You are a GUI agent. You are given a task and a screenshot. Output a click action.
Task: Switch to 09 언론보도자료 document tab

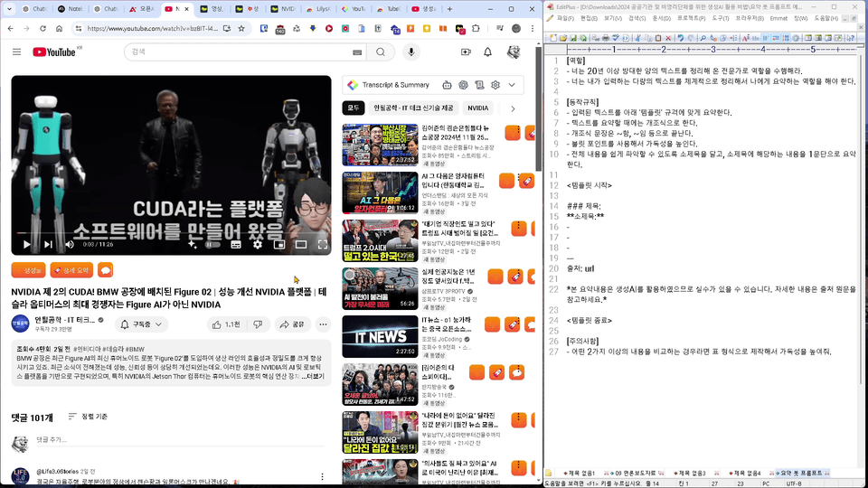(636, 473)
